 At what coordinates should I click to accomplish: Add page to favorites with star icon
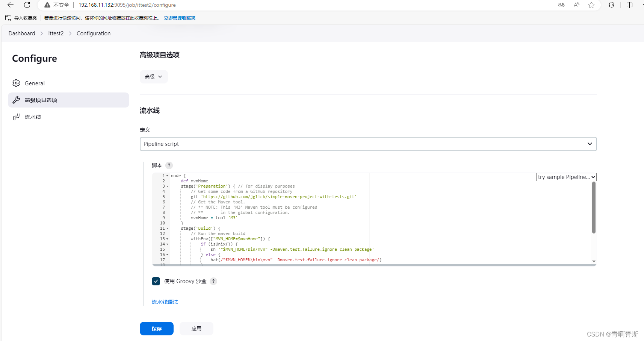coord(591,5)
